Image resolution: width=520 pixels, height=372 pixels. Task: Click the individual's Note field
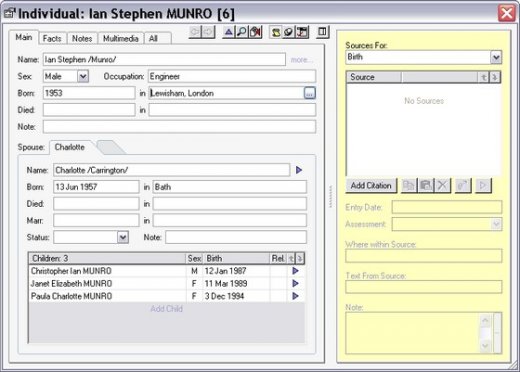point(179,127)
